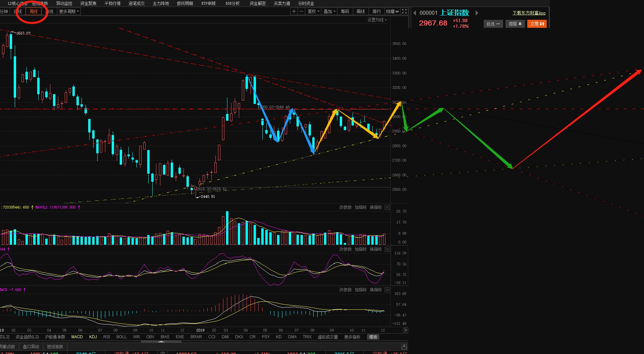This screenshot has height=354, width=644.
Task: Go to the next stock with the right arrow
Action: [477, 13]
